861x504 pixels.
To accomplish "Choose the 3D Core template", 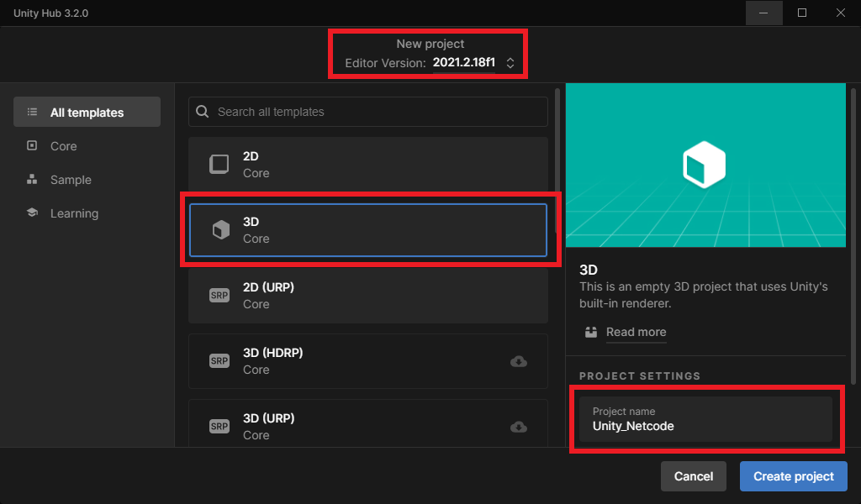I will coord(368,230).
